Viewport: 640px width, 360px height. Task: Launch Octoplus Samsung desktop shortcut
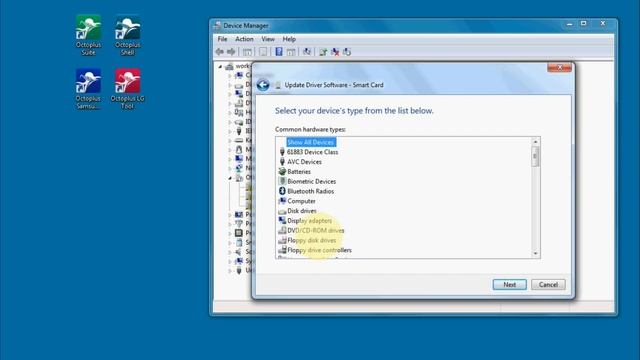pos(88,89)
